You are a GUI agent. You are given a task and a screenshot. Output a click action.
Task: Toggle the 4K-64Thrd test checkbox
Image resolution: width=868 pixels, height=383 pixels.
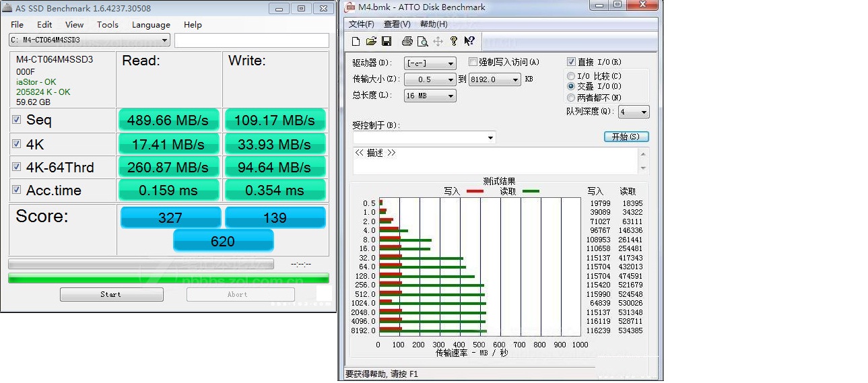click(x=16, y=167)
